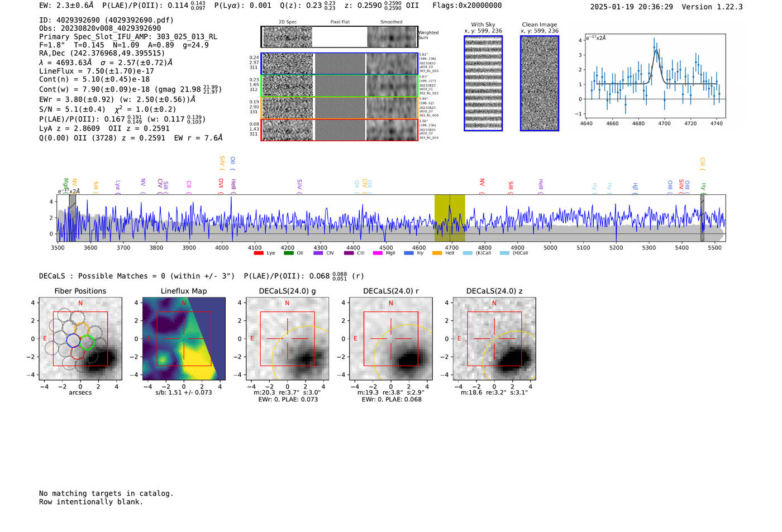The height and width of the screenshot is (532, 782).
Task: Click the 2D Spec column header
Action: click(288, 22)
